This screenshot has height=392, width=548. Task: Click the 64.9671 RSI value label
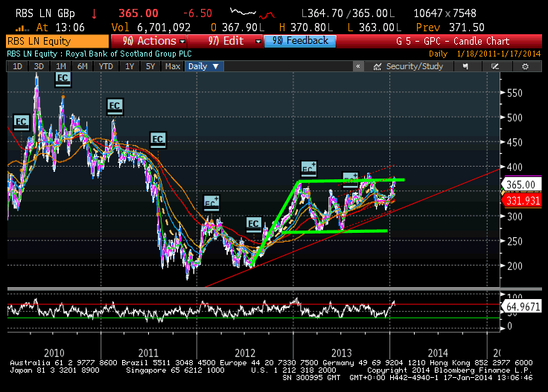(x=520, y=306)
